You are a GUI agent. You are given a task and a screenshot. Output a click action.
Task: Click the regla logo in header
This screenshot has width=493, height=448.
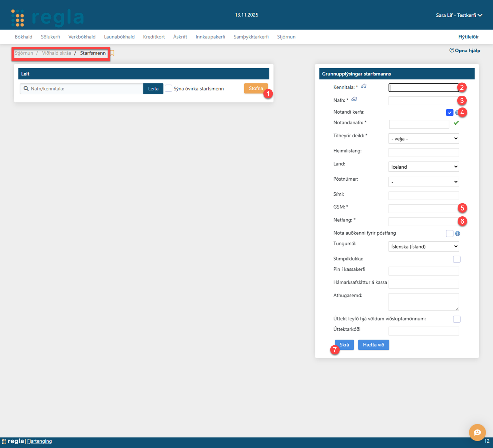click(x=48, y=18)
